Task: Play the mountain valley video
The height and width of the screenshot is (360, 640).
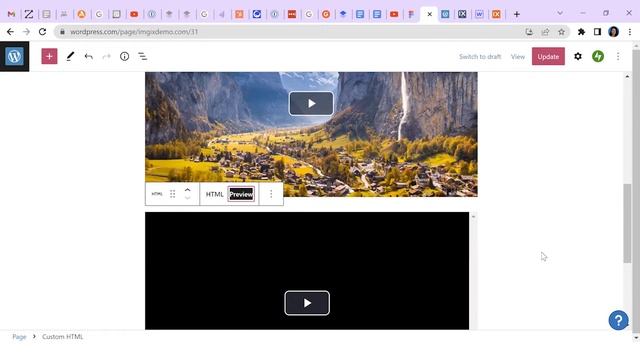Action: click(311, 103)
